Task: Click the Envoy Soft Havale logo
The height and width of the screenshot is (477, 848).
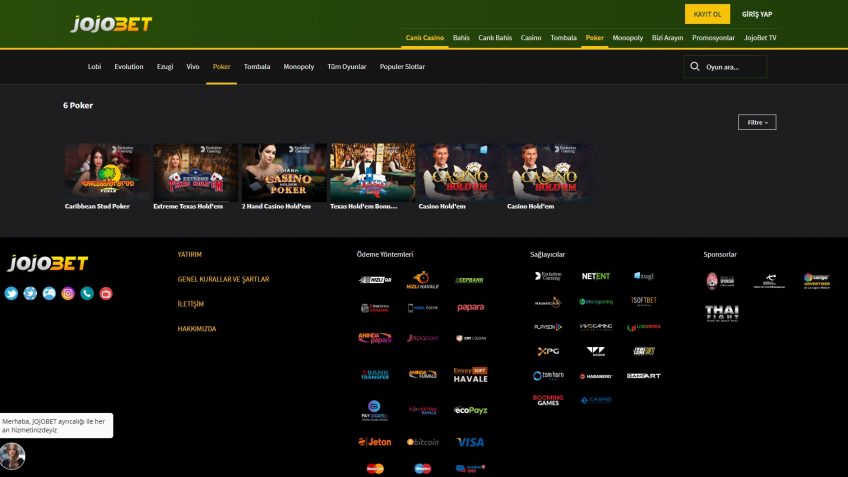Action: [x=471, y=375]
